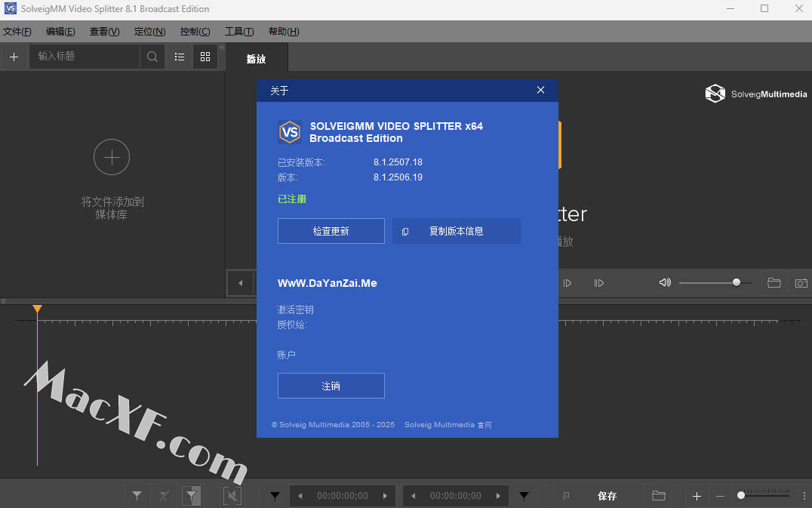Click the add marker icon
Image resolution: width=812 pixels, height=508 pixels.
pyautogui.click(x=137, y=496)
